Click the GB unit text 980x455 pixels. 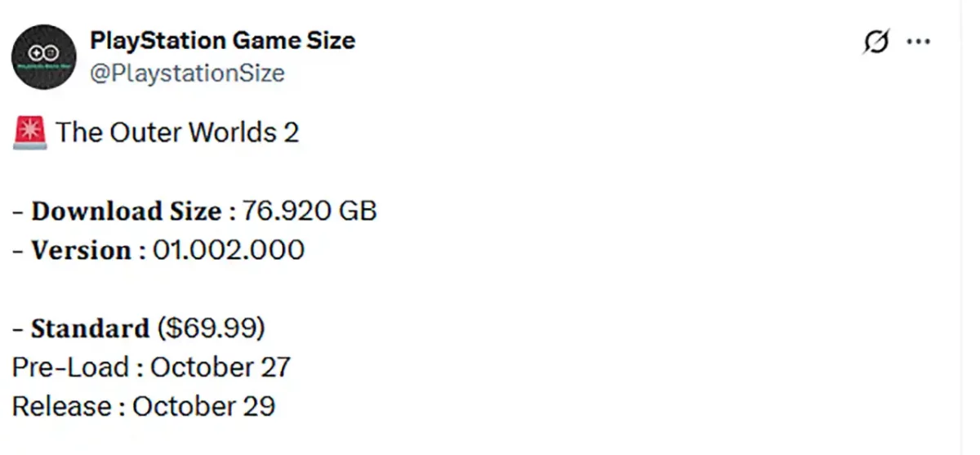coord(359,212)
